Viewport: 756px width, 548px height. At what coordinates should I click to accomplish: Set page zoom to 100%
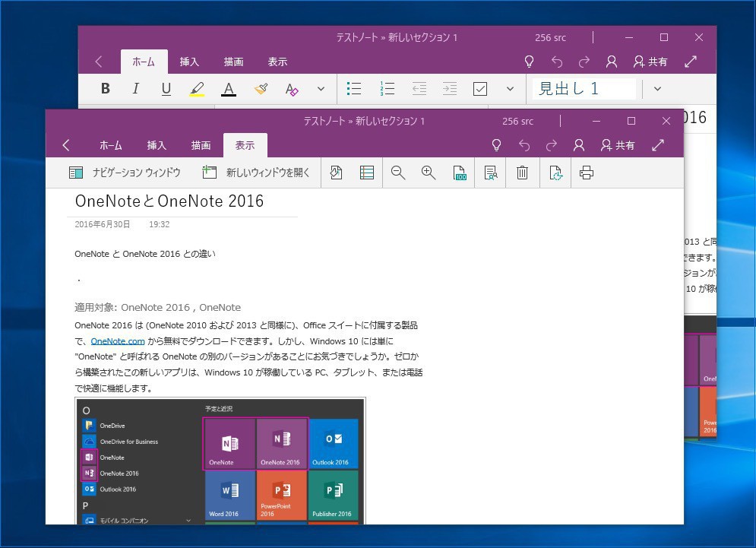459,173
